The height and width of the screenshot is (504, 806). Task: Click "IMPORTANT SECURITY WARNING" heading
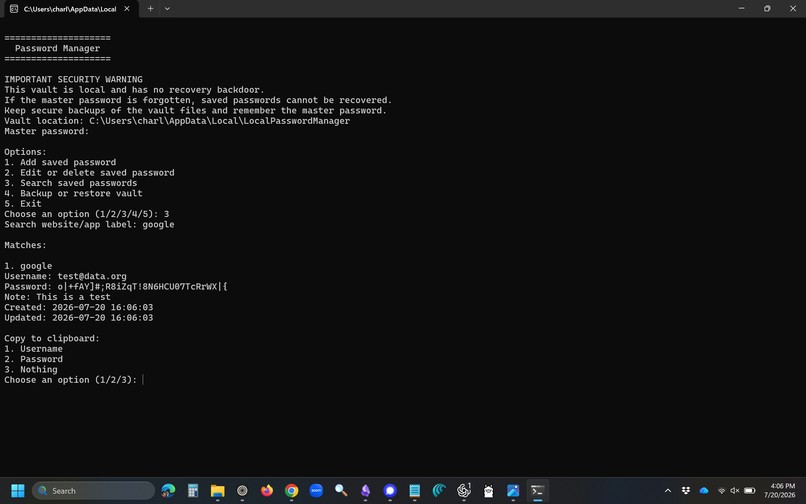[x=74, y=79]
